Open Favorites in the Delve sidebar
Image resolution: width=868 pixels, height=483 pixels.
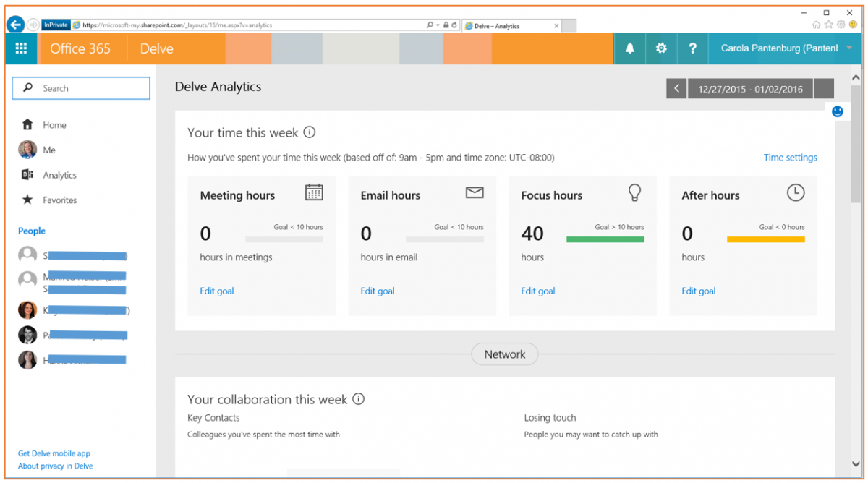click(60, 200)
